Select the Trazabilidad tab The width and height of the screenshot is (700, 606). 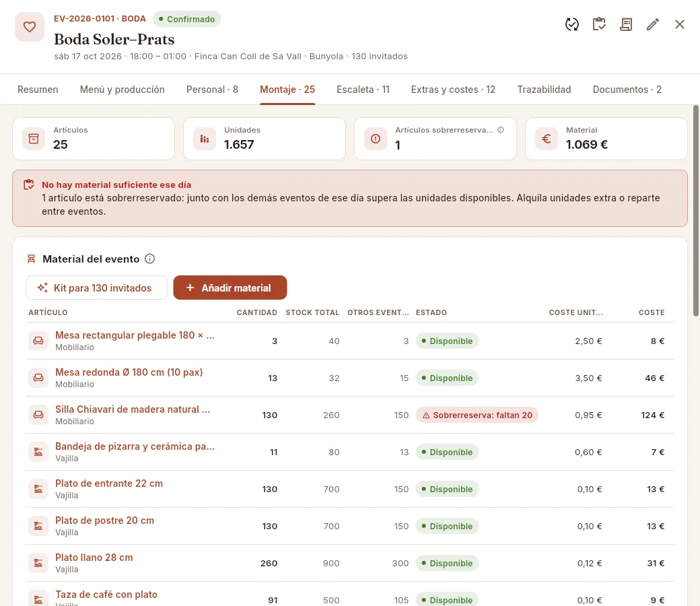click(544, 90)
